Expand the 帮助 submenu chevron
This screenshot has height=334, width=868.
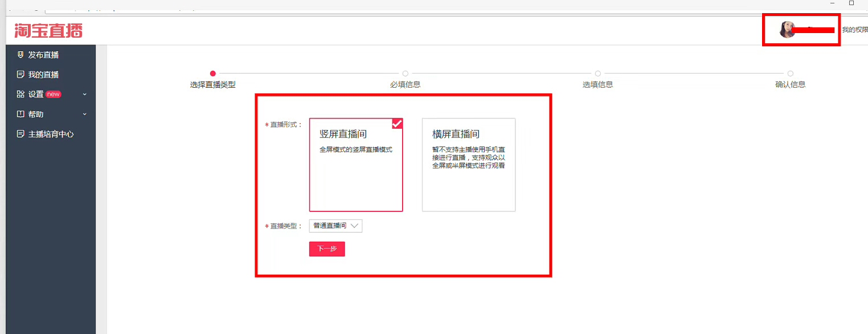coord(85,114)
